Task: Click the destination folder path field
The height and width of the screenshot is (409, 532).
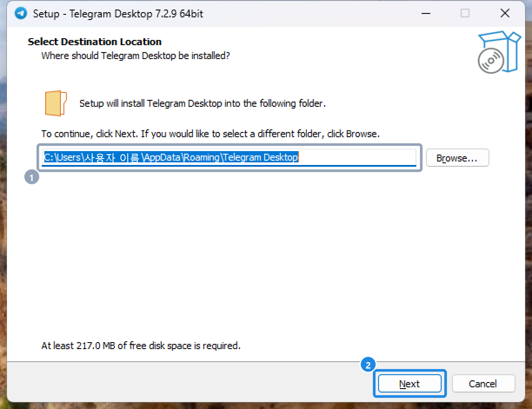Action: [229, 158]
